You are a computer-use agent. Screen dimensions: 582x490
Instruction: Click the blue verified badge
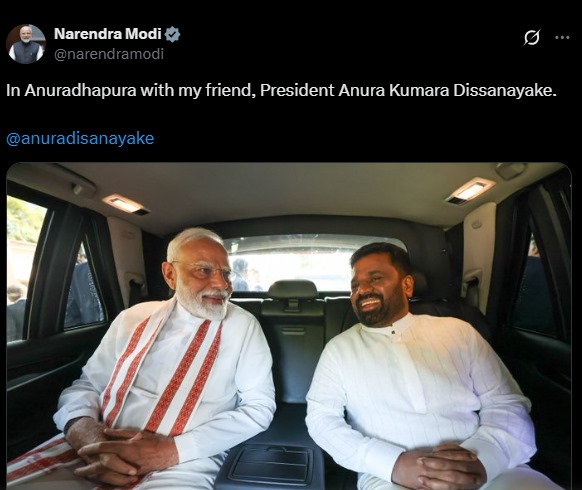tap(172, 34)
